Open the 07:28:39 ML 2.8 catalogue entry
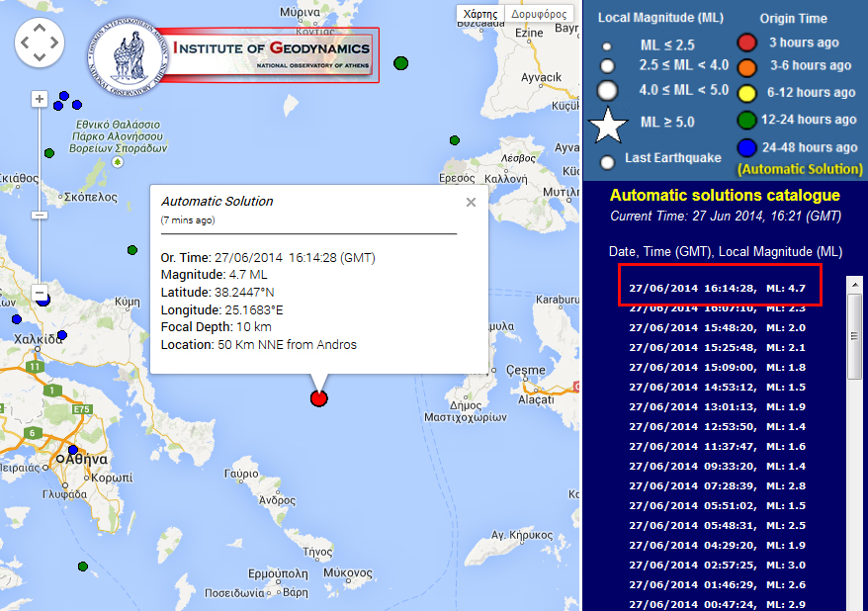Screen dimensions: 868x611 pos(718,485)
